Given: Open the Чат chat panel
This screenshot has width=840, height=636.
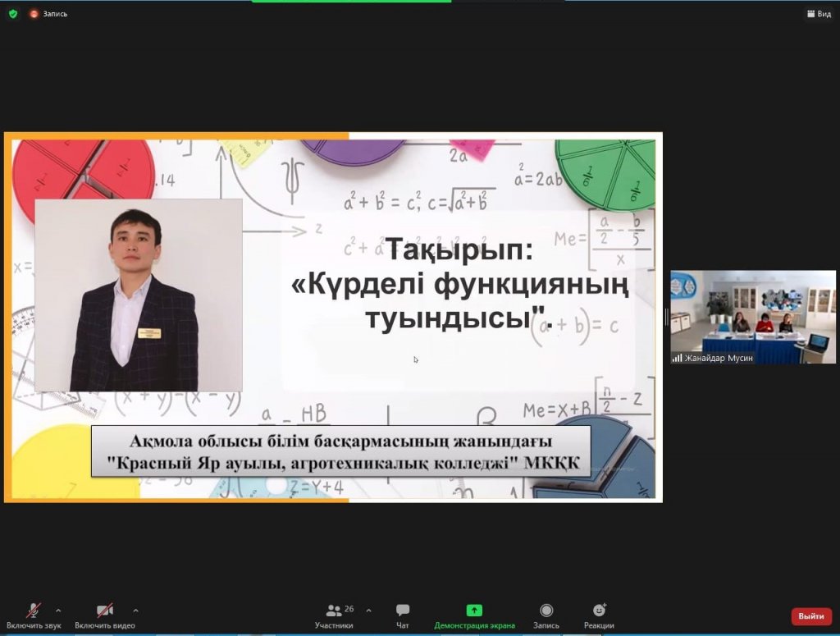Looking at the screenshot, I should tap(402, 615).
